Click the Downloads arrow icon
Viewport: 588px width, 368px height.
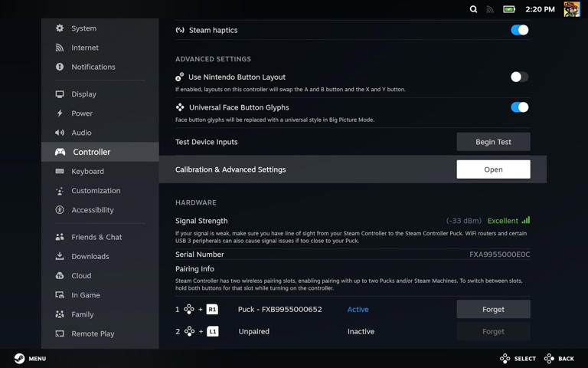tap(60, 256)
